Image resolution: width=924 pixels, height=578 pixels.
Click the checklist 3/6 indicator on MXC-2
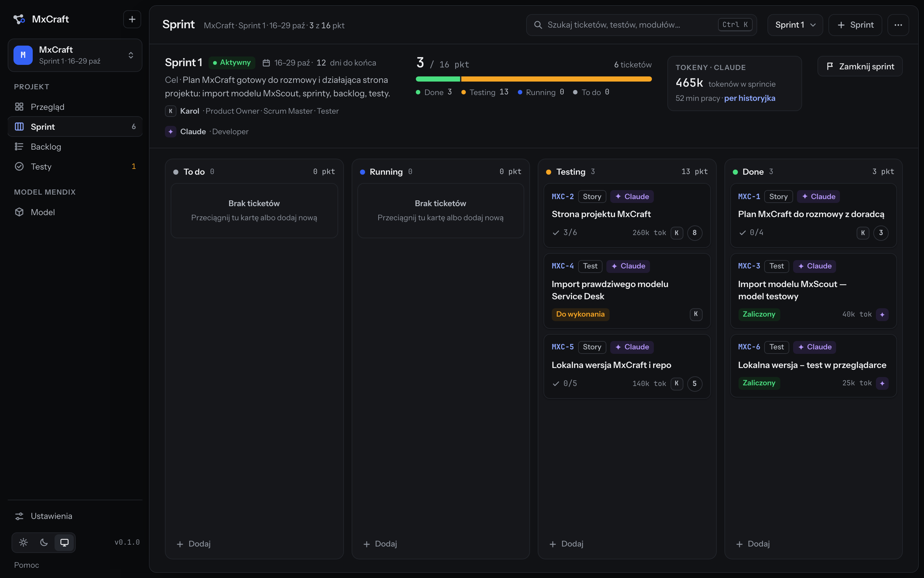click(x=565, y=232)
